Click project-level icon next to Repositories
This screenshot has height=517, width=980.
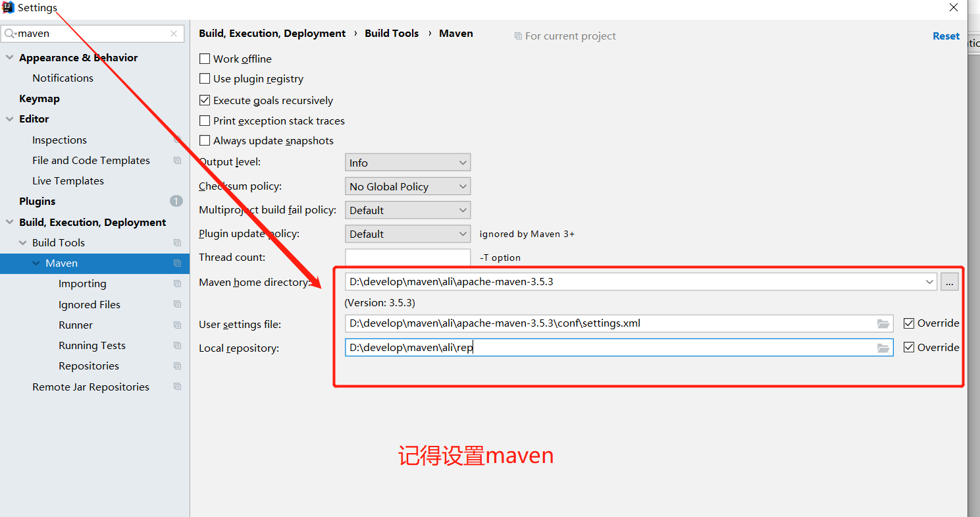(x=177, y=366)
